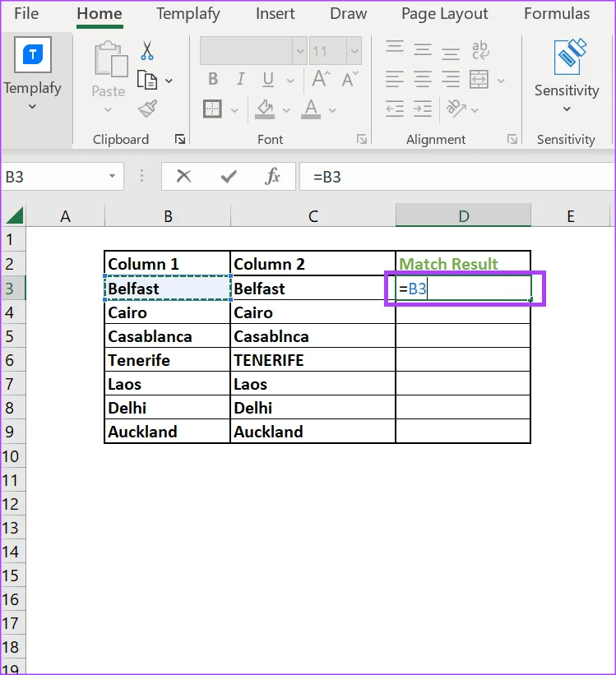Select column D header
The image size is (616, 675).
click(x=463, y=215)
